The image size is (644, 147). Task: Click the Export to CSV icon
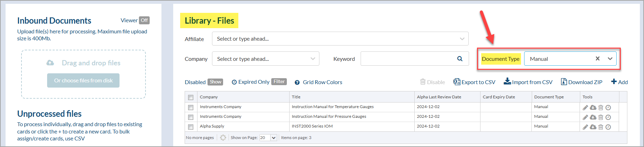coord(457,82)
